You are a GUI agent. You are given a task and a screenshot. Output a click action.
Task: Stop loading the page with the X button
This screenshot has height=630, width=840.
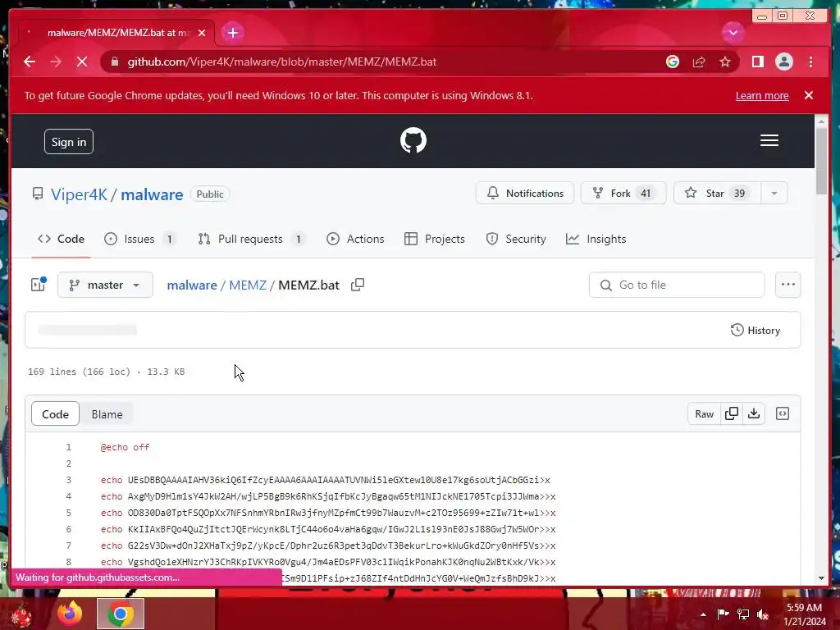pos(82,62)
